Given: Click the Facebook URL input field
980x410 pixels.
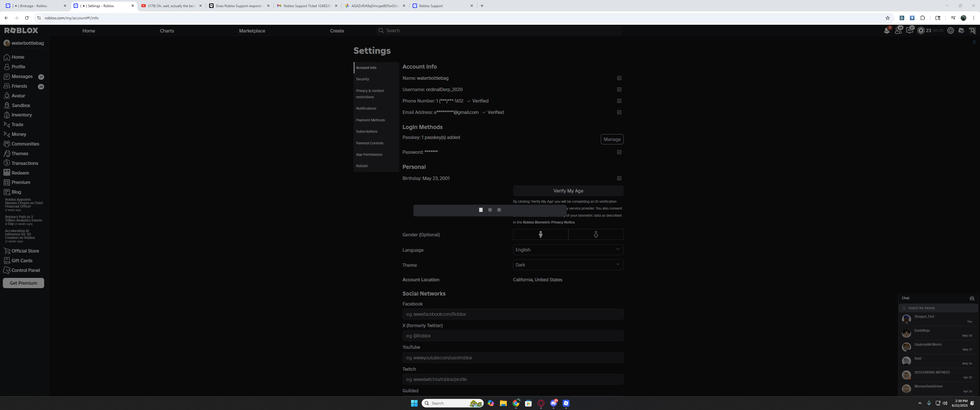Looking at the screenshot, I should coord(513,314).
